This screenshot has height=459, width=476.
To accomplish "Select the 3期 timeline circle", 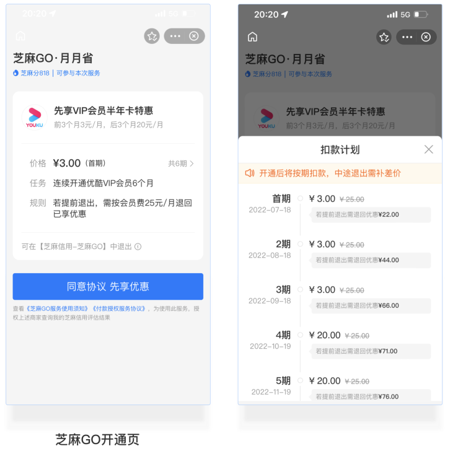I will pos(300,289).
